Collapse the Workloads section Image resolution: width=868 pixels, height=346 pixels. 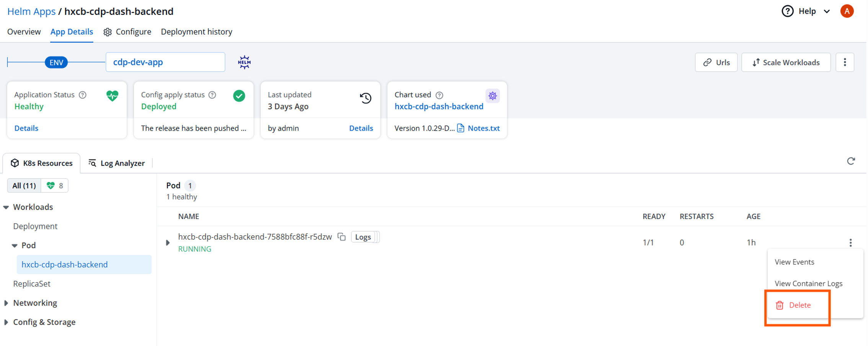6,207
